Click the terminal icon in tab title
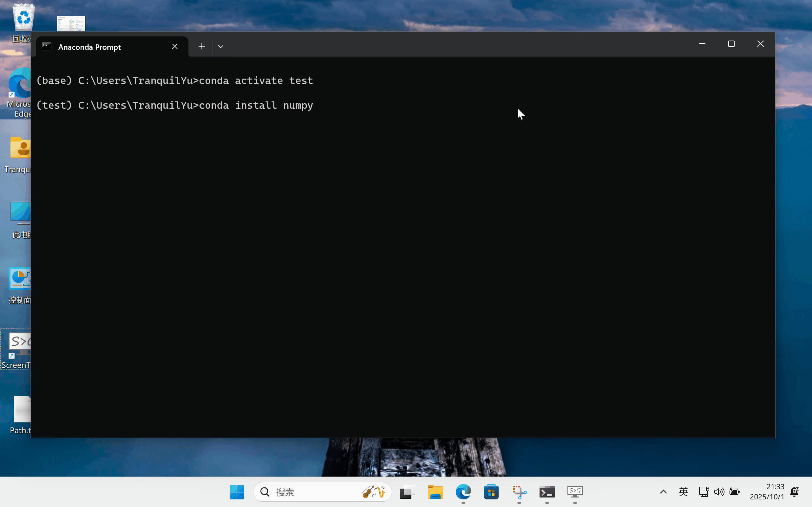The image size is (812, 507). 47,47
